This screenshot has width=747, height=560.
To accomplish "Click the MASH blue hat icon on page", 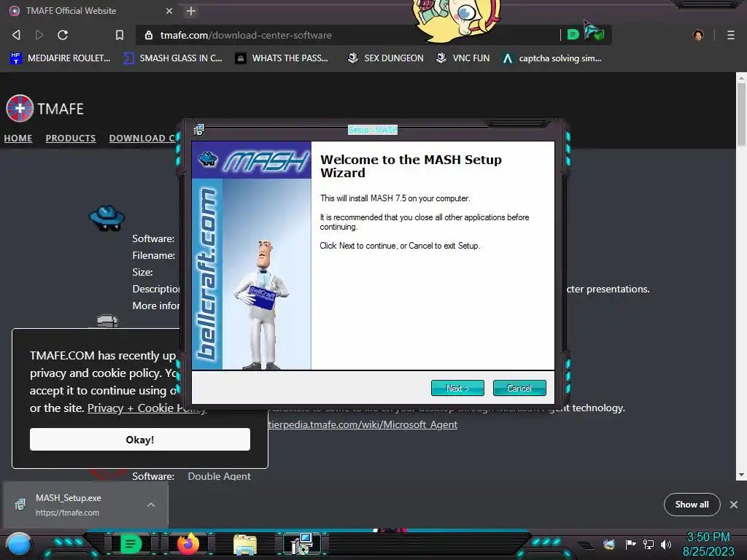I will (x=107, y=218).
